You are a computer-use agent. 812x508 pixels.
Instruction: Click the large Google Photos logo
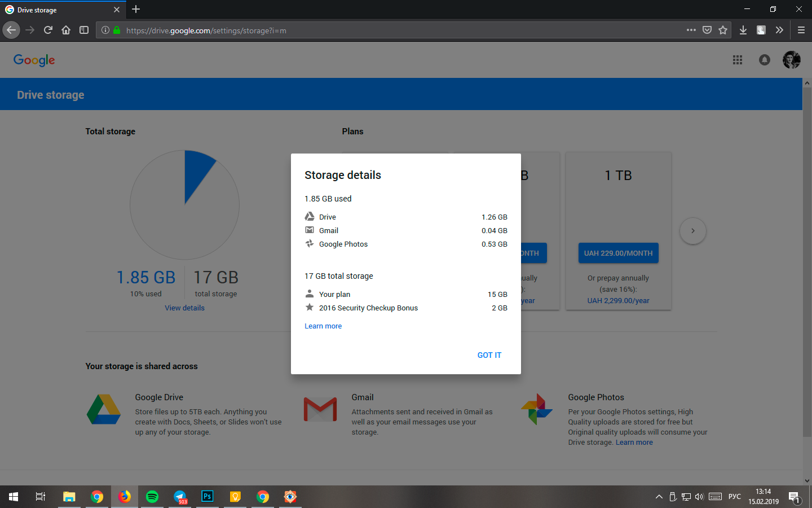click(537, 409)
